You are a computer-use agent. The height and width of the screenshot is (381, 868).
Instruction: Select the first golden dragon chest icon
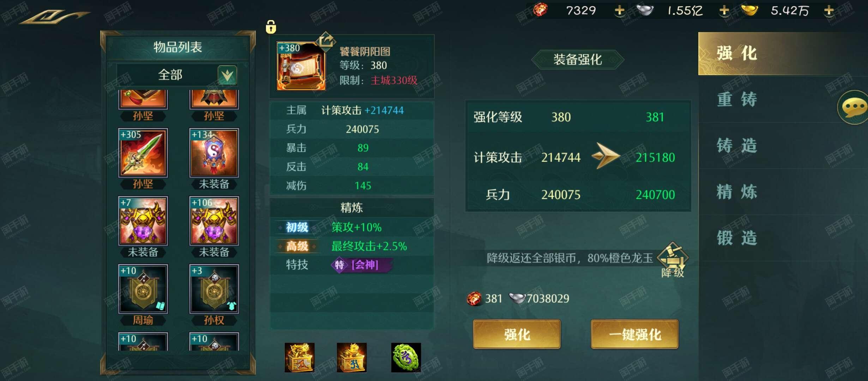(300, 358)
